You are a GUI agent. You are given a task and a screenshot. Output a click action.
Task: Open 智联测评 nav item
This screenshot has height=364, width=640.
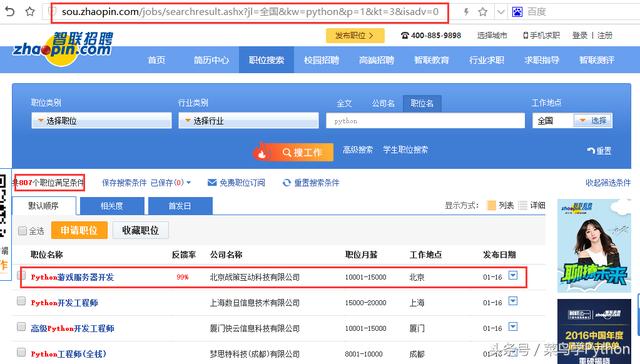[x=597, y=60]
